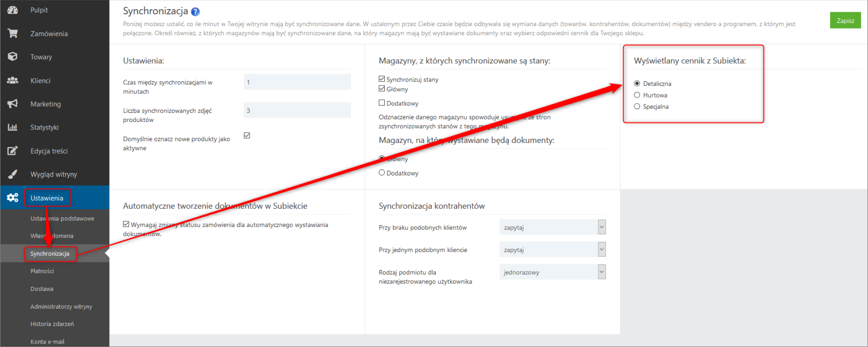Open the Synchronizacja submenu item
The height and width of the screenshot is (347, 868).
point(50,254)
